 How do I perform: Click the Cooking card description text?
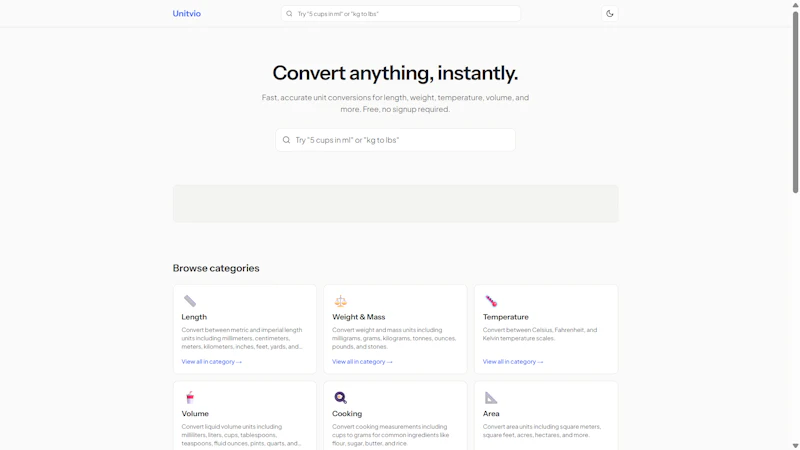pyautogui.click(x=391, y=435)
